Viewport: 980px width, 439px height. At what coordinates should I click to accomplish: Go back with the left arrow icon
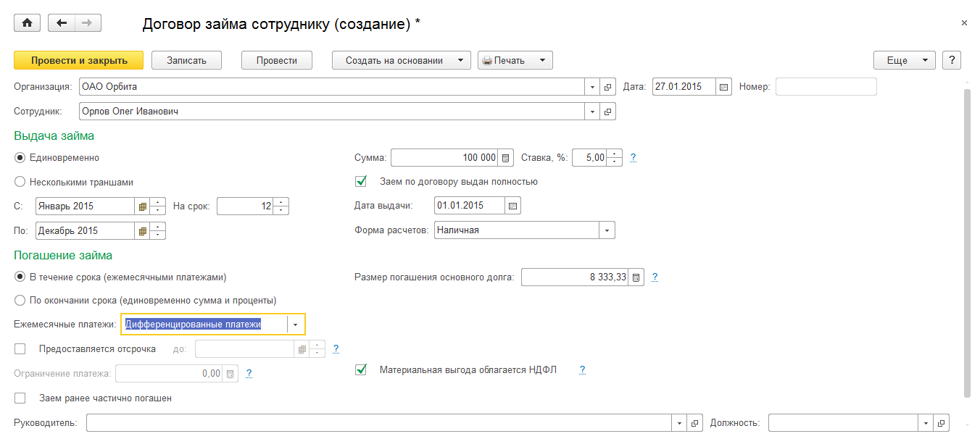62,23
